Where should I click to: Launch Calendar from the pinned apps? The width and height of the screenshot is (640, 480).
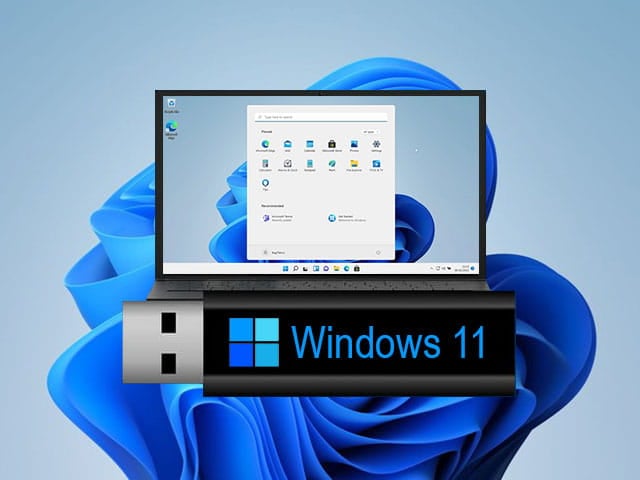click(x=310, y=145)
